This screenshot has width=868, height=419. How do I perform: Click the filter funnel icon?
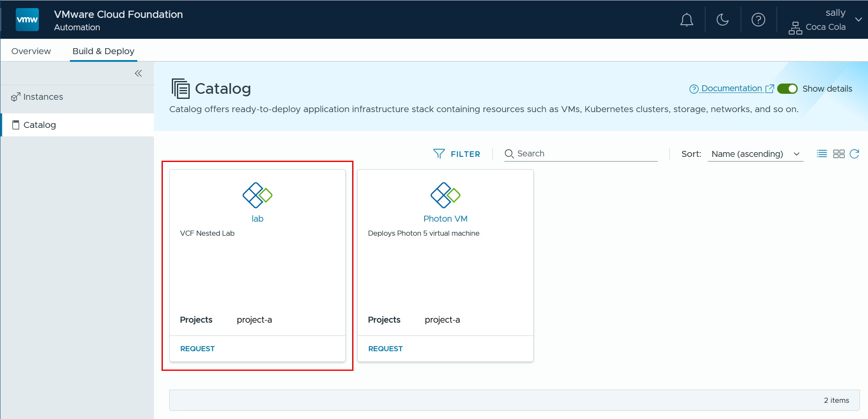coord(439,153)
